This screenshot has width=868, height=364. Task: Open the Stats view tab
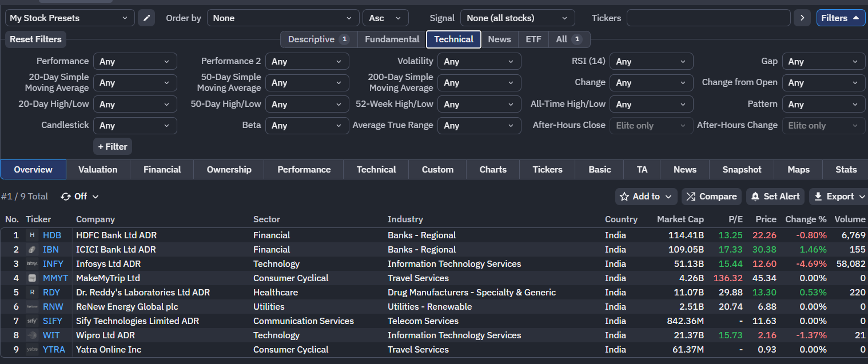click(x=846, y=170)
